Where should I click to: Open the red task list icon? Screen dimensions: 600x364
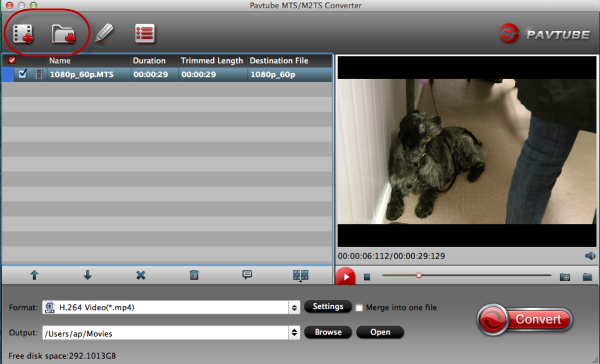pos(145,33)
